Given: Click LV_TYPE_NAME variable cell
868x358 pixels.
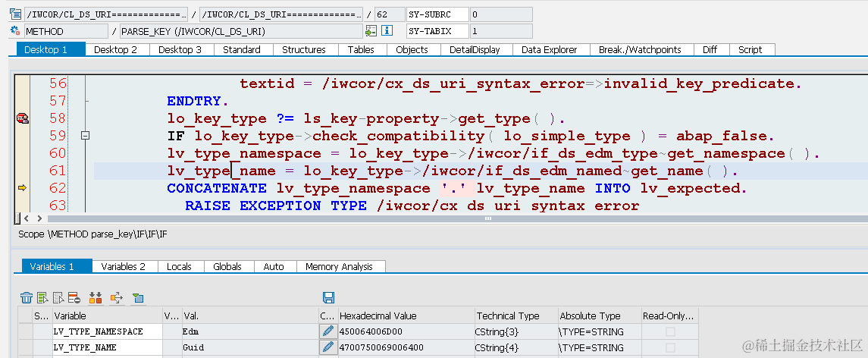Looking at the screenshot, I should pos(108,347).
